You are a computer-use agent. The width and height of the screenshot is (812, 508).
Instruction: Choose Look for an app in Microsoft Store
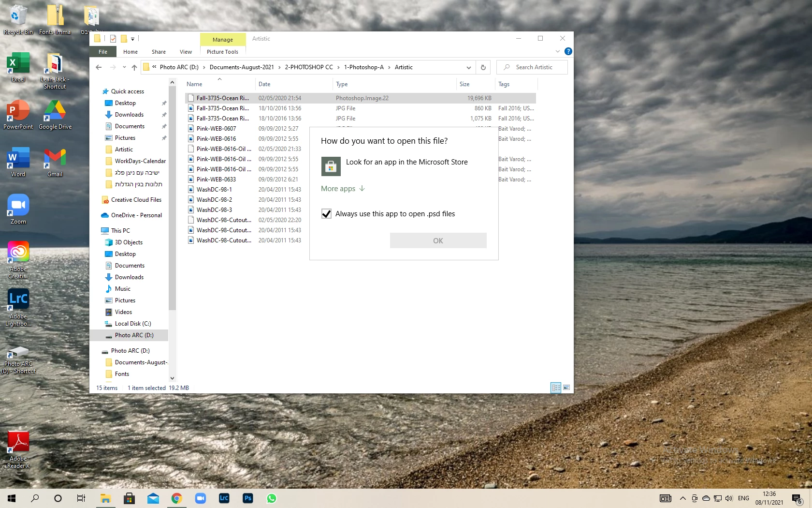coord(404,166)
